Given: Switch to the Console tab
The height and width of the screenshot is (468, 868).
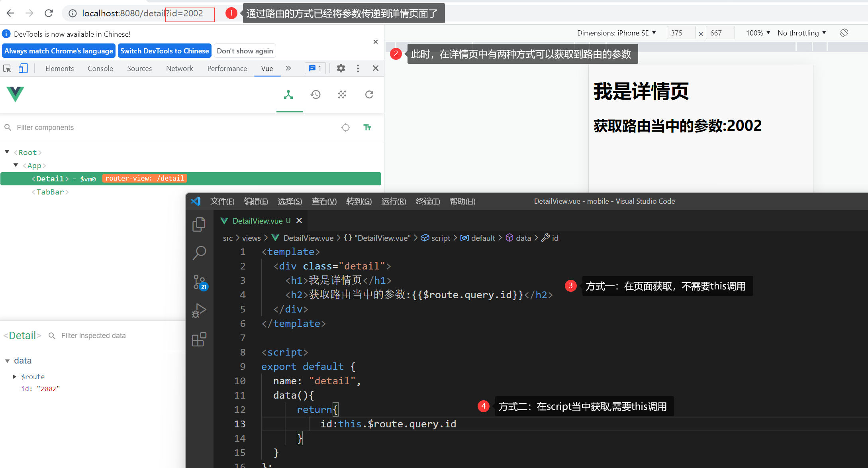Looking at the screenshot, I should (x=100, y=69).
